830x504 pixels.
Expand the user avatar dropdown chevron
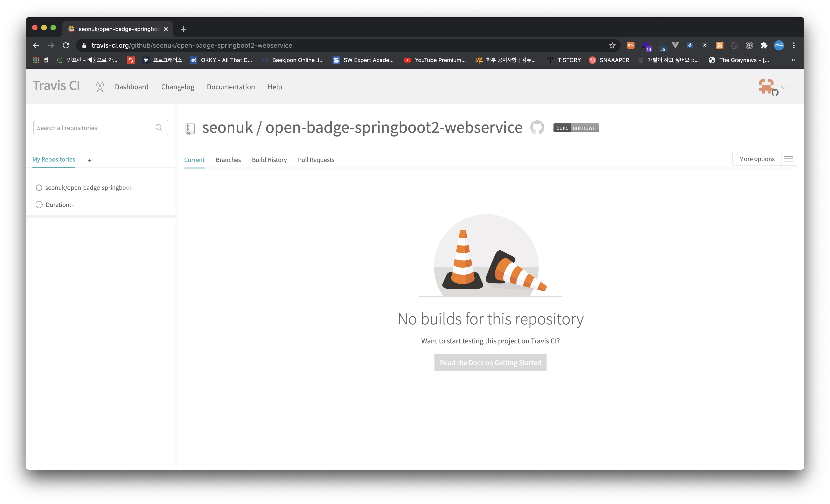(785, 87)
